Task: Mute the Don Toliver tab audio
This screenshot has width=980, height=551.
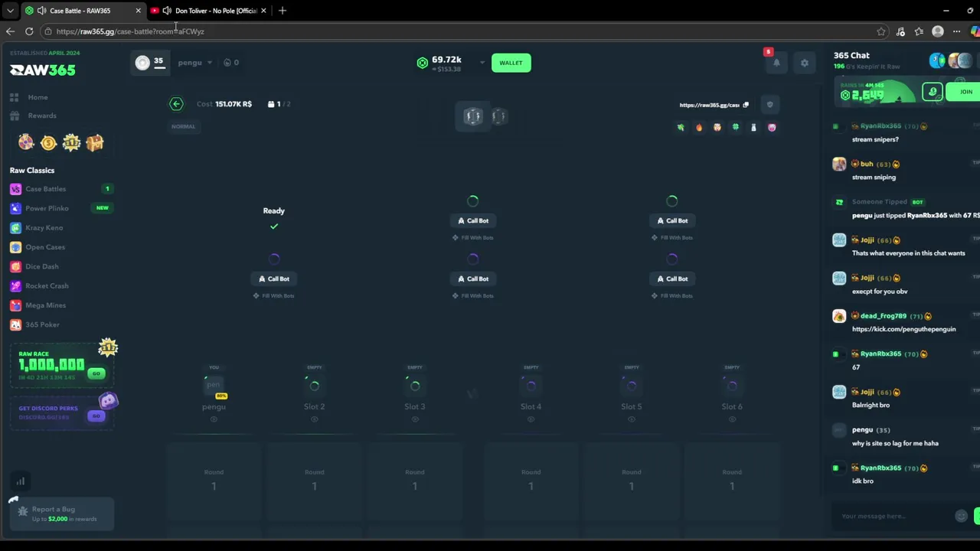Action: 166,11
